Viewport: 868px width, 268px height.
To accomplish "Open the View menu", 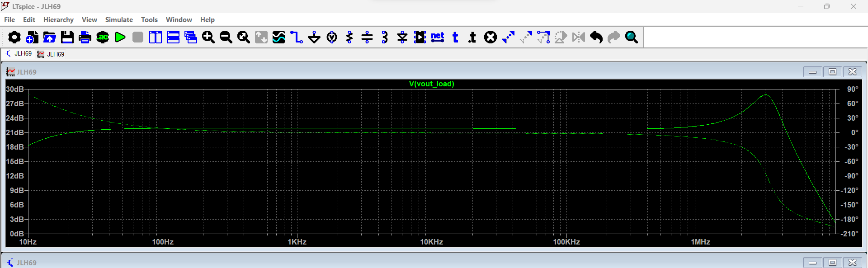I will click(x=89, y=20).
